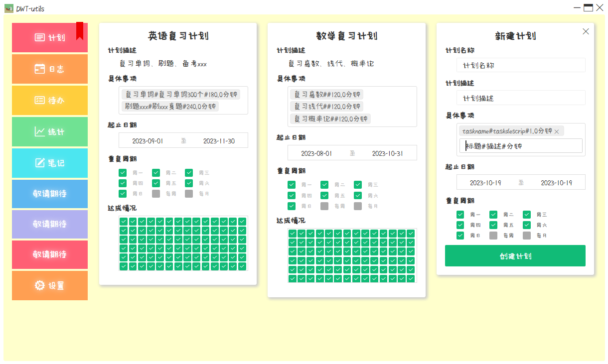Remove the taskname#taskdescrip tag
The width and height of the screenshot is (608, 364).
tap(557, 131)
